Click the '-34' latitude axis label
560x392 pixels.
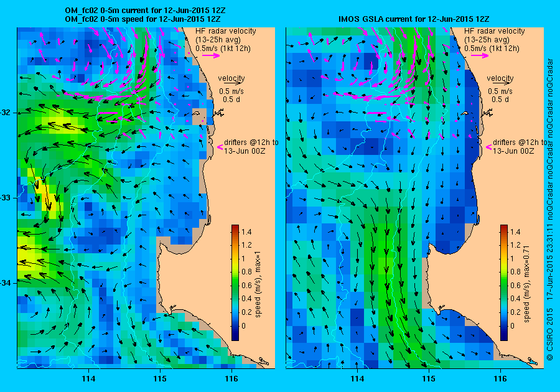click(x=6, y=282)
